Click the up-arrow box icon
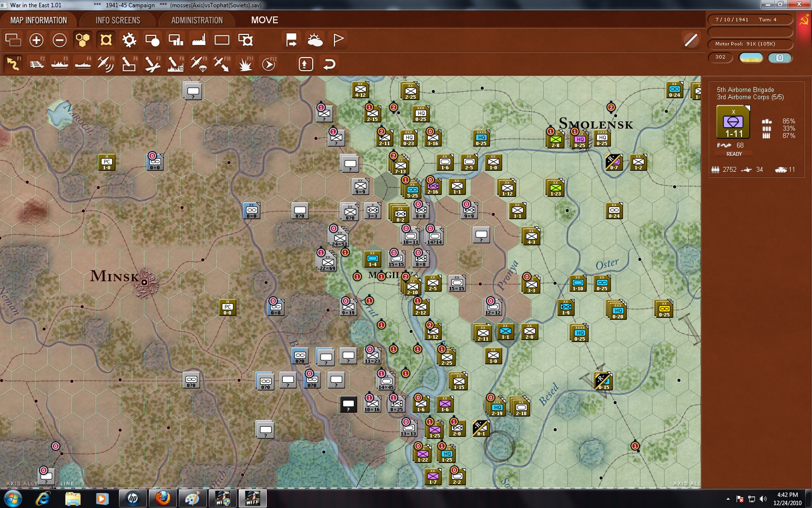 tap(306, 64)
